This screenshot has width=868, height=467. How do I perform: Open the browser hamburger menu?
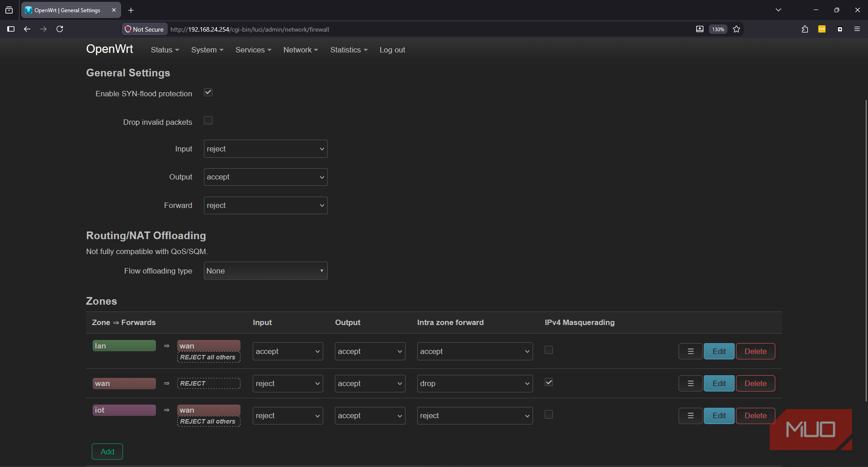(x=857, y=29)
